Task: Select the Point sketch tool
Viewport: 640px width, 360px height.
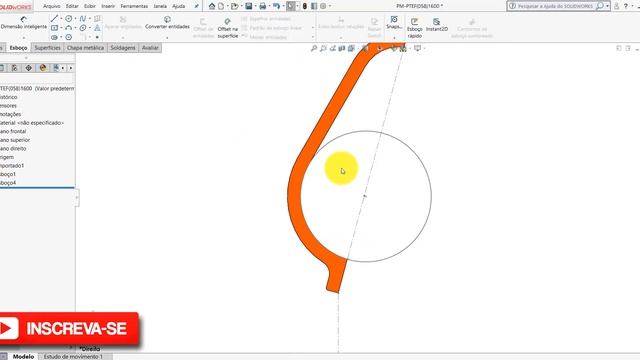Action: pyautogui.click(x=97, y=37)
